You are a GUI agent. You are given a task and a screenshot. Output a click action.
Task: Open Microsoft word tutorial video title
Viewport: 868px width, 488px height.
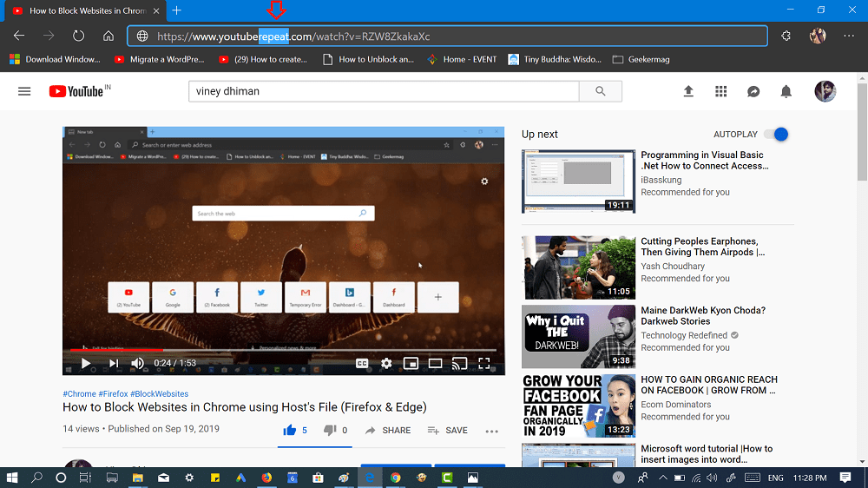[707, 453]
